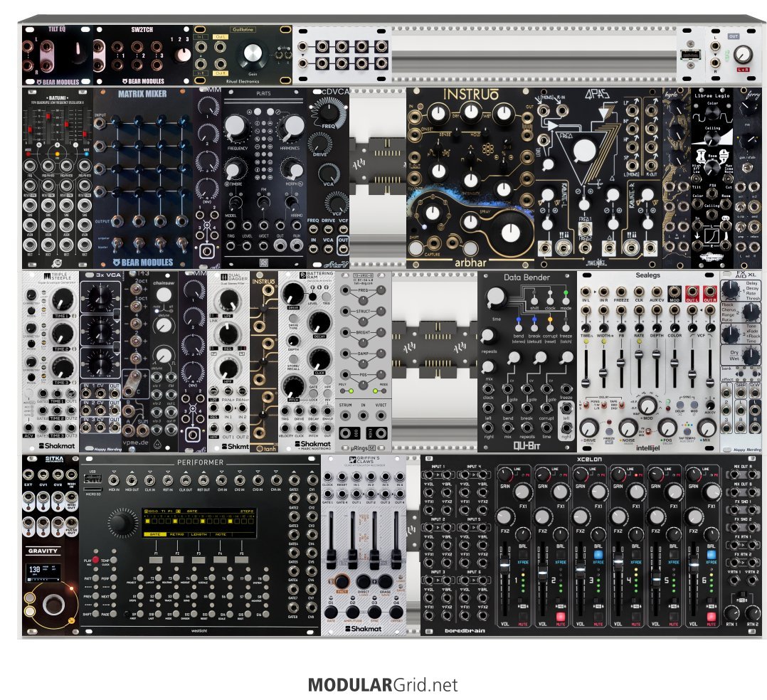Image resolution: width=767 pixels, height=700 pixels.
Task: Open the MODULARGrid.net link
Action: [x=383, y=684]
